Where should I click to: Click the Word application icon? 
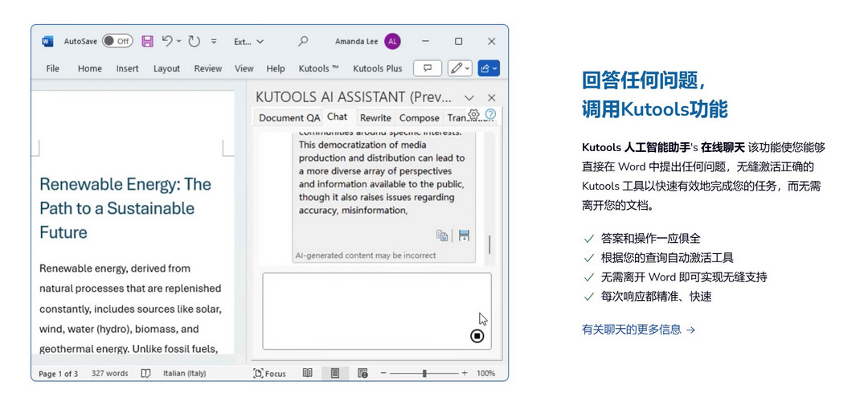[x=47, y=42]
